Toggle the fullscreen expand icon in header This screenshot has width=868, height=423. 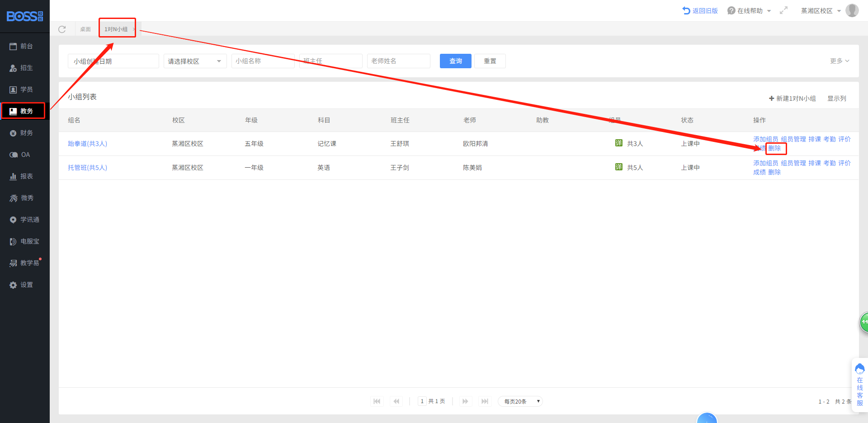point(783,10)
